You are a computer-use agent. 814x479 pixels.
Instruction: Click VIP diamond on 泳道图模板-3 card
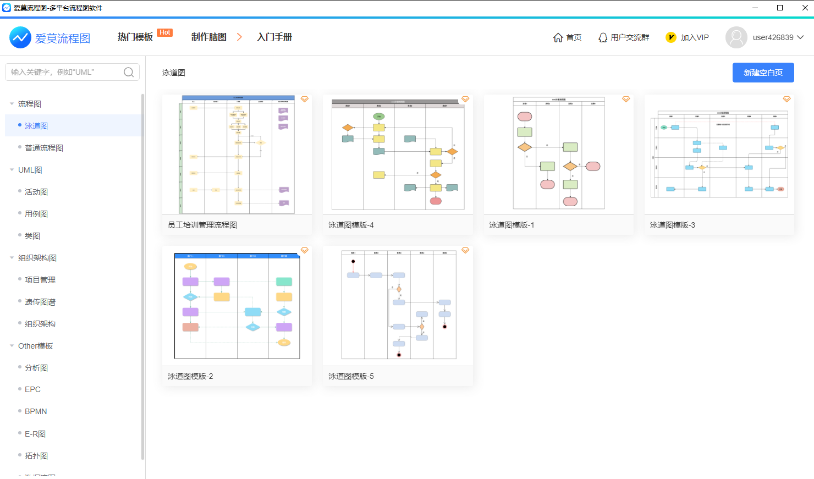(x=786, y=99)
